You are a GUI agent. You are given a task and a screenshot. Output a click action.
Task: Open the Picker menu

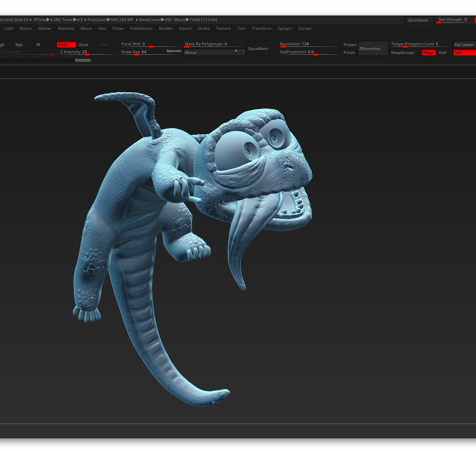(118, 29)
